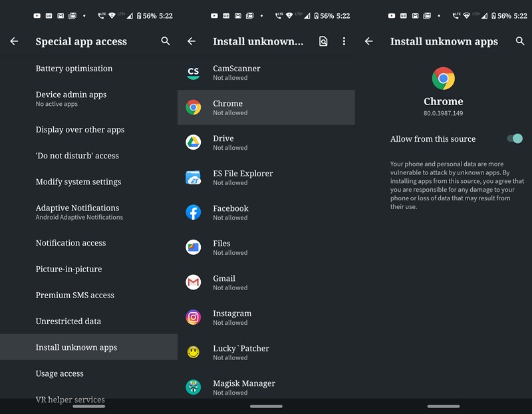This screenshot has width=532, height=414.
Task: Tap the search-in-page icon beside the overflow menu
Action: (323, 41)
